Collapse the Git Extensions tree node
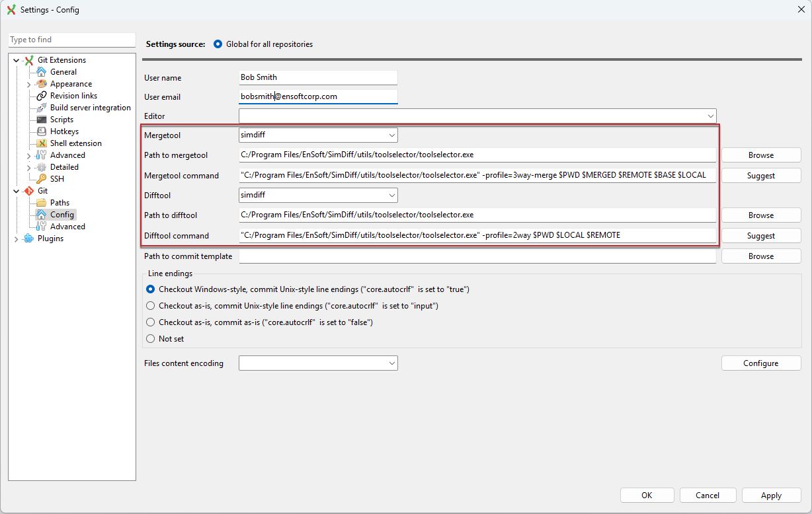This screenshot has height=514, width=812. pyautogui.click(x=16, y=59)
